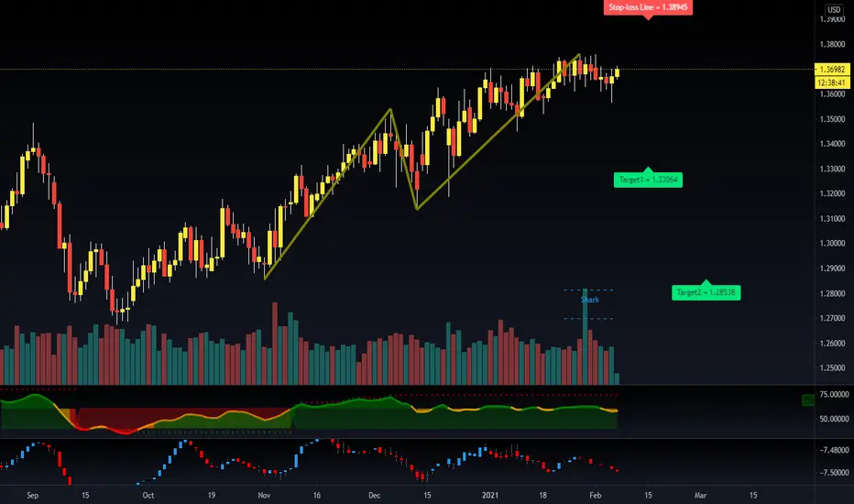Click the 1.25000 price axis label
This screenshot has height=504, width=854.
(833, 367)
